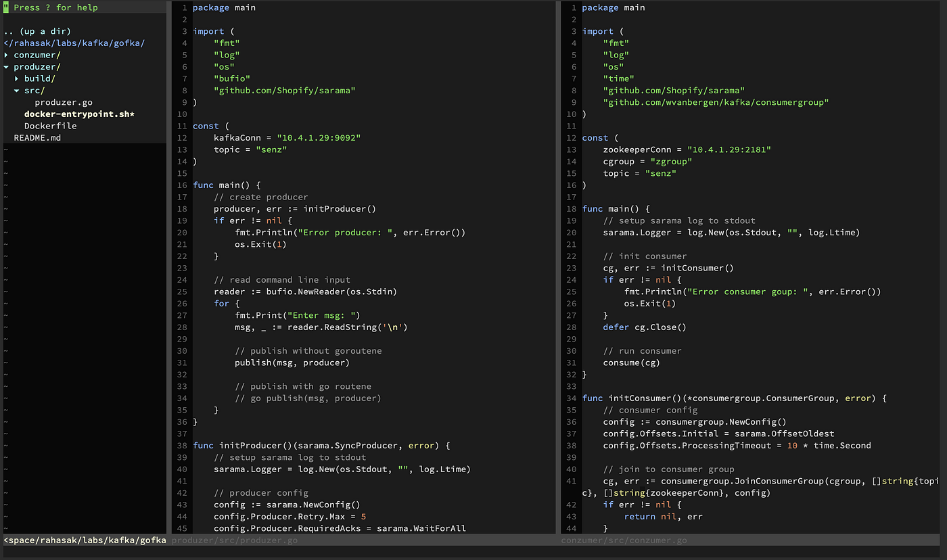The image size is (947, 560).
Task: Expand the conzumer folder in the file tree
Action: [x=37, y=55]
